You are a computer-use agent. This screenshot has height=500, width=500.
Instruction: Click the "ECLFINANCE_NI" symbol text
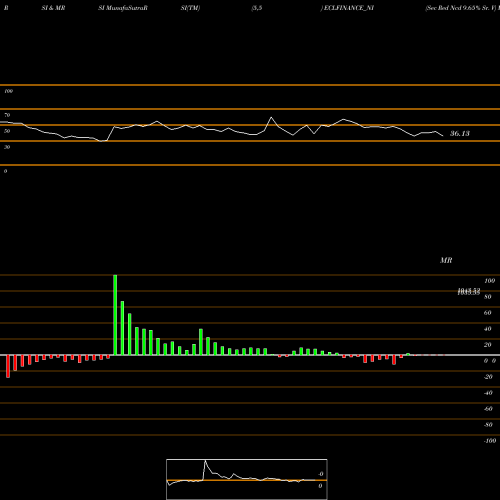tap(349, 8)
